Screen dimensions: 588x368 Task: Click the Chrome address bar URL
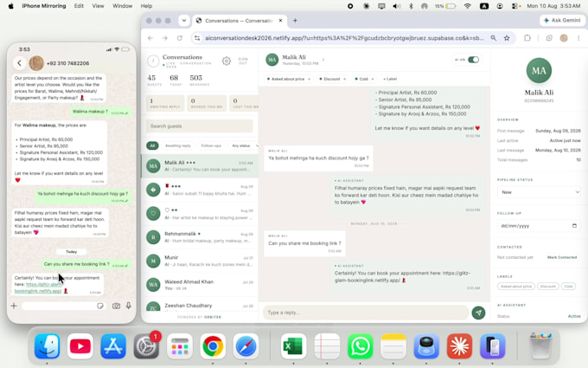pos(344,38)
